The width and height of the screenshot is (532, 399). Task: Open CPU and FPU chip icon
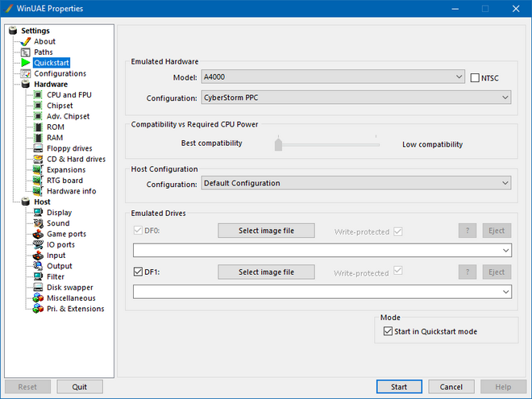38,95
